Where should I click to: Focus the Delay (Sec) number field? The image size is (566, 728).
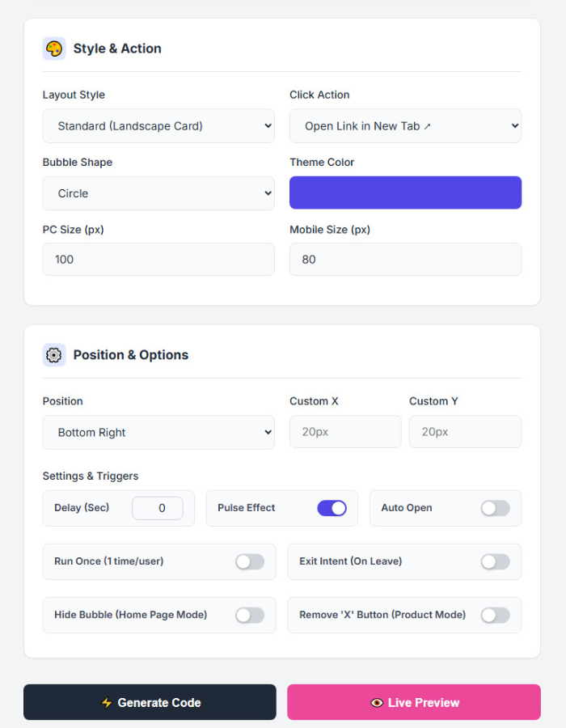tap(158, 508)
